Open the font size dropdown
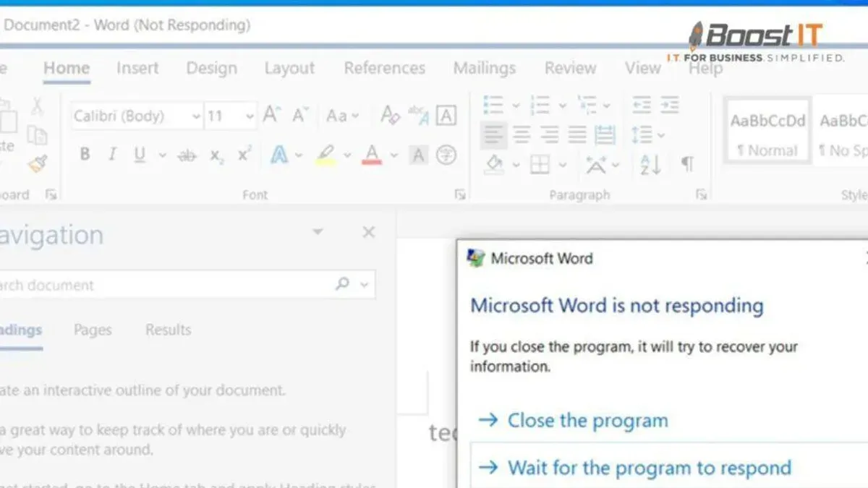 (x=250, y=116)
